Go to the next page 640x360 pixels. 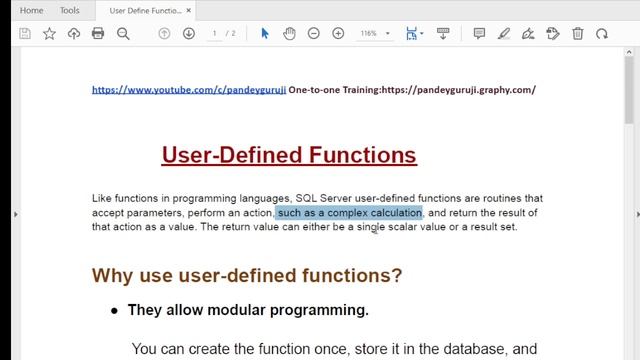tap(189, 33)
